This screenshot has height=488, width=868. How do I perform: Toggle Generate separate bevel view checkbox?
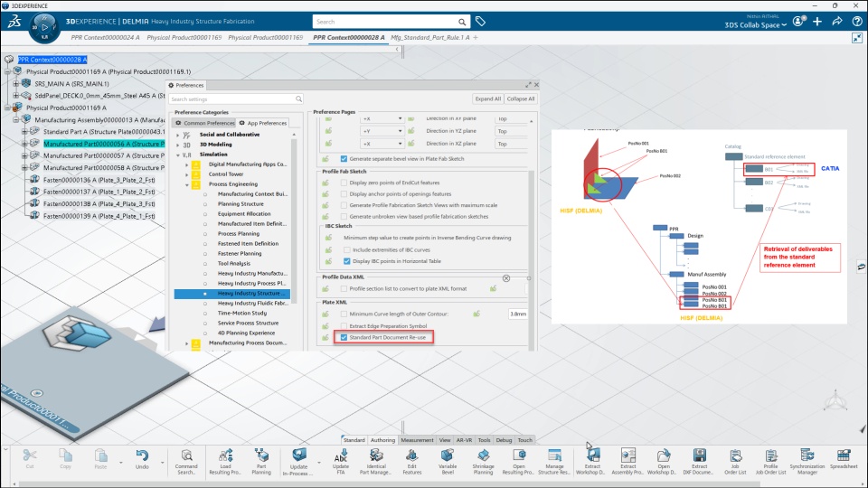pos(344,159)
